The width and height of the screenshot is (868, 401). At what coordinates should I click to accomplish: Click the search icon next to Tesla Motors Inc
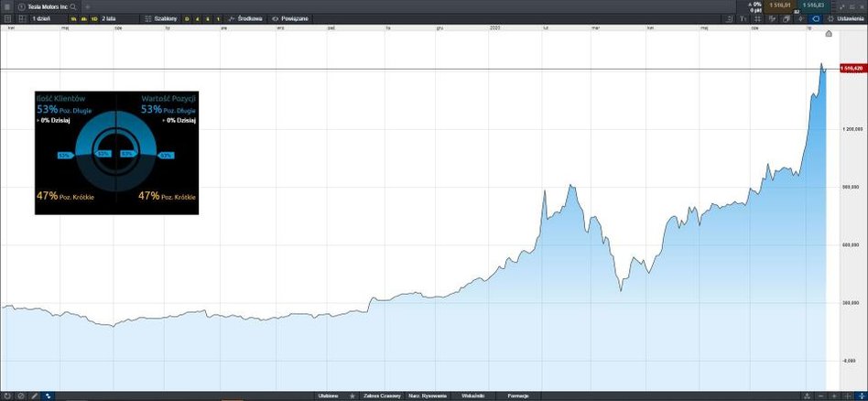[73, 5]
